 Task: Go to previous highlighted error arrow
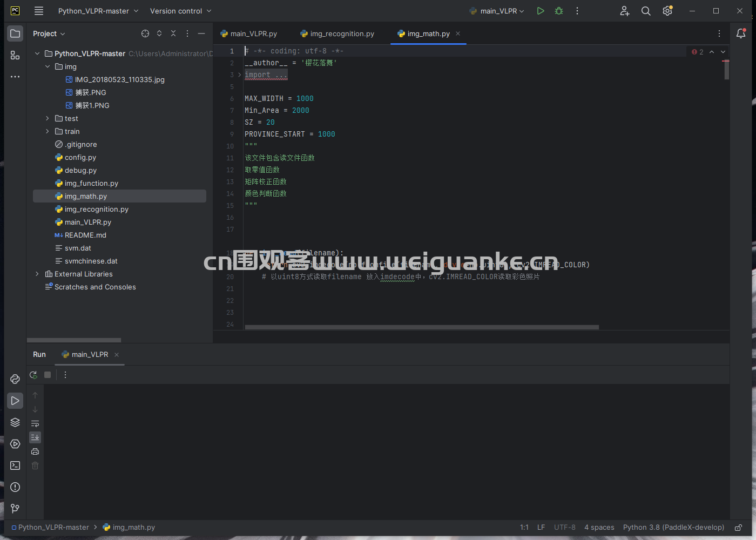[x=712, y=52]
